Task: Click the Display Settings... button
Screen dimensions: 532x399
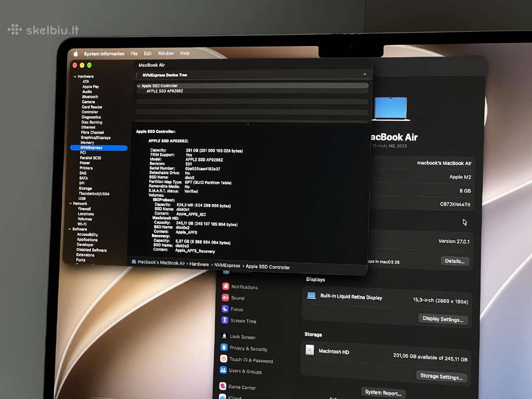Action: tap(443, 319)
